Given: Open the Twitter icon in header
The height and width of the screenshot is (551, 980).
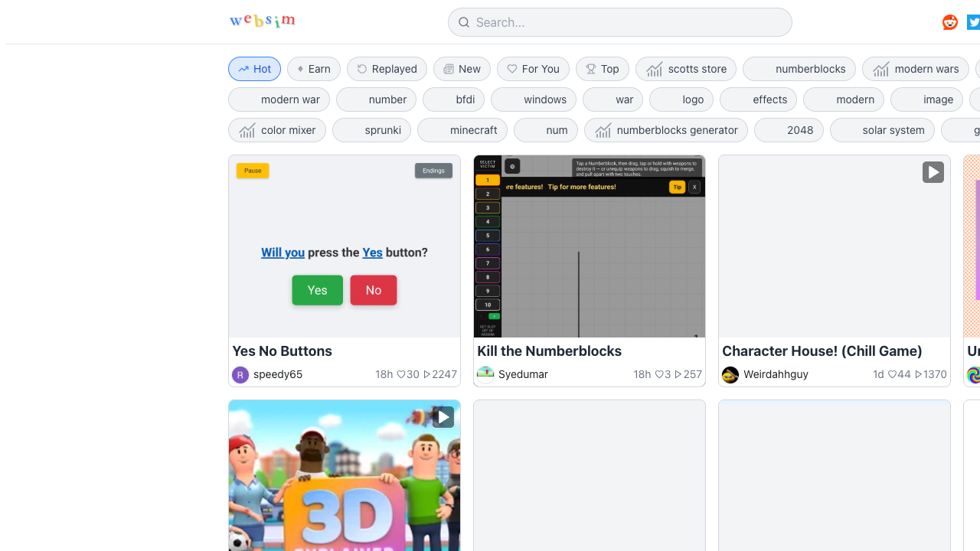Looking at the screenshot, I should 974,22.
